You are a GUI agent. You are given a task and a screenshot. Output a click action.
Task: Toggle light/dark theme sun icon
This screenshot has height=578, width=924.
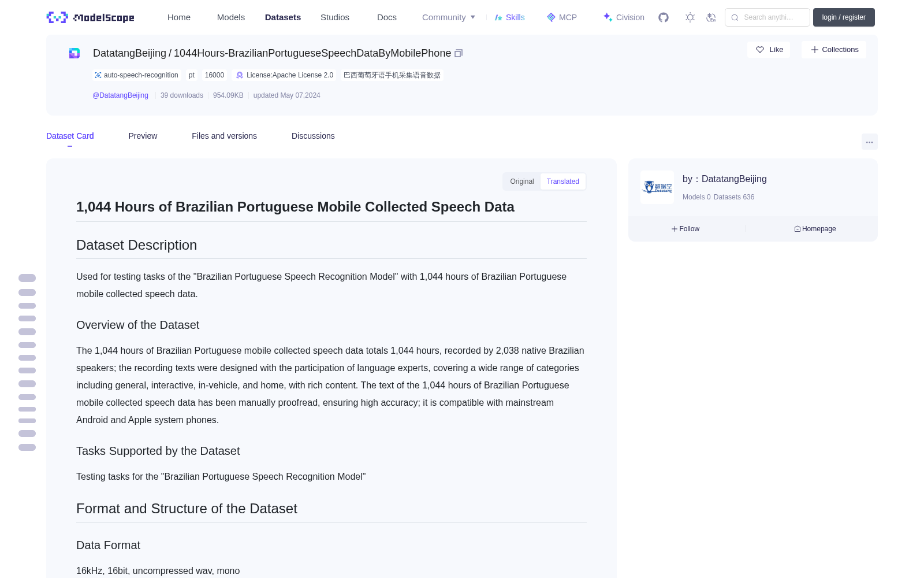coord(690,17)
